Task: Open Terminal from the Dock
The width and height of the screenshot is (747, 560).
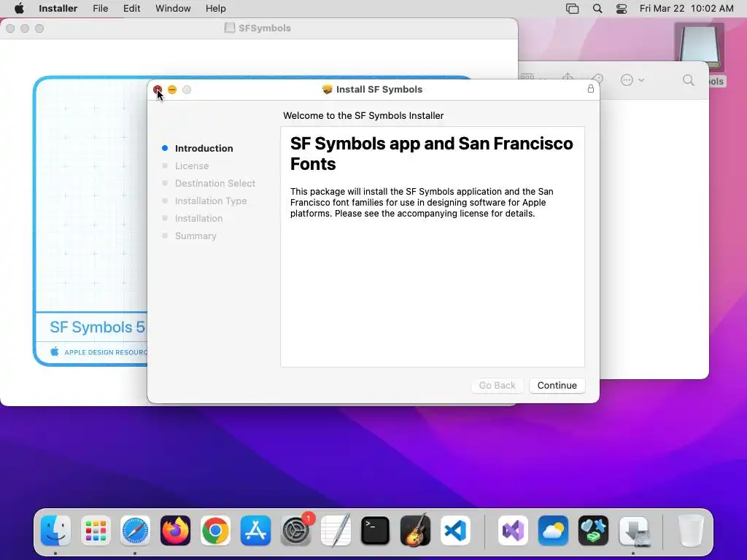Action: (x=376, y=530)
